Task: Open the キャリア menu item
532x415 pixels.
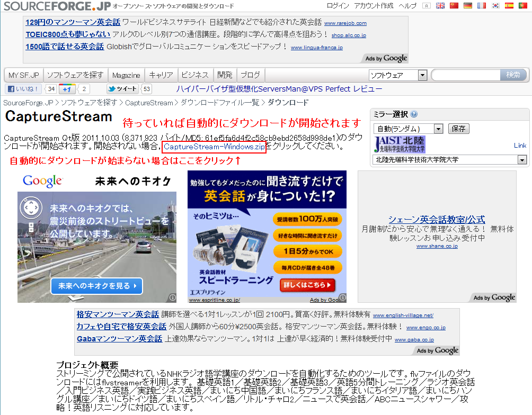Action: (161, 75)
